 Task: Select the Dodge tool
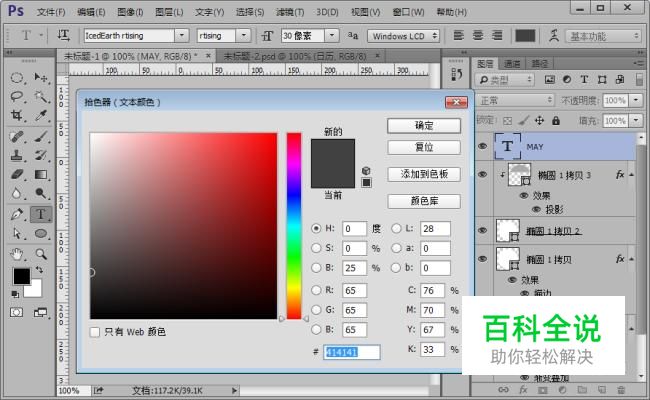point(41,193)
